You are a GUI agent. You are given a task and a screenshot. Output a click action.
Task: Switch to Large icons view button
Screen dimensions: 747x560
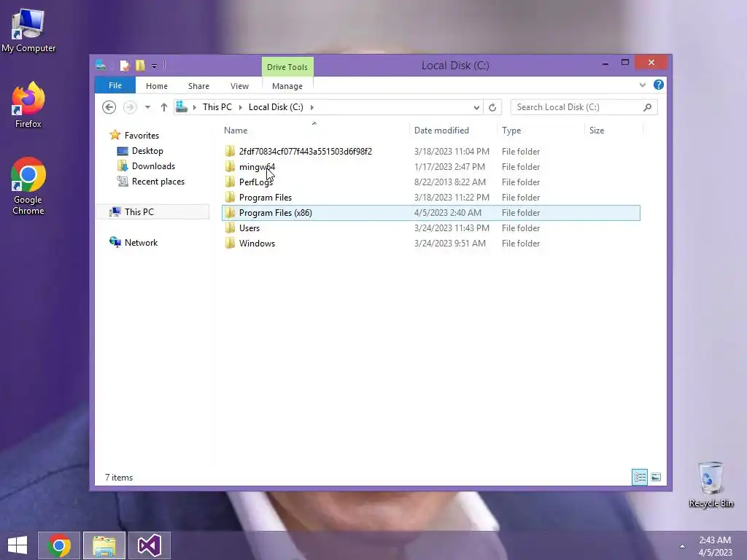tap(656, 477)
